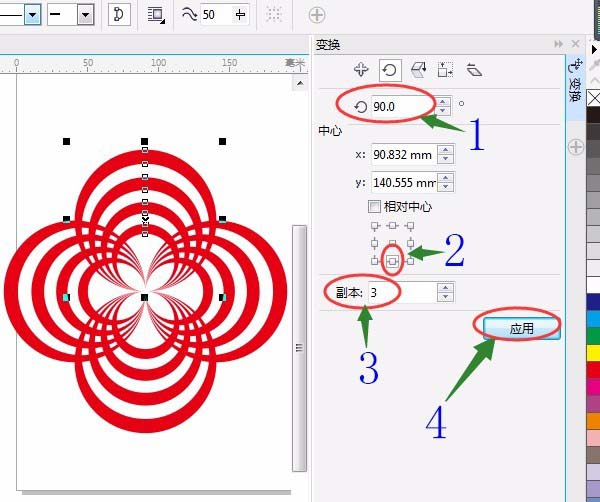Viewport: 600px width, 502px height.
Task: Select the center anchor point checkbox
Action: pos(392,243)
